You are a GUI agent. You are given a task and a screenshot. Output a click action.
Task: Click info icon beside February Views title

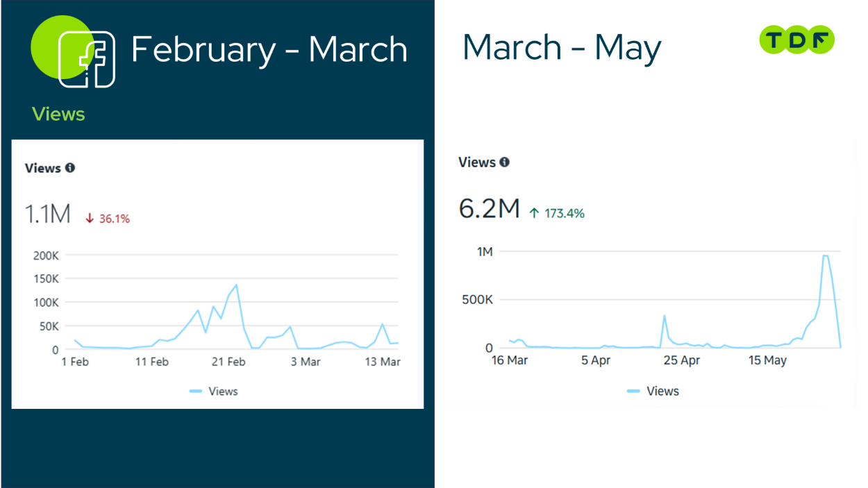coord(70,167)
